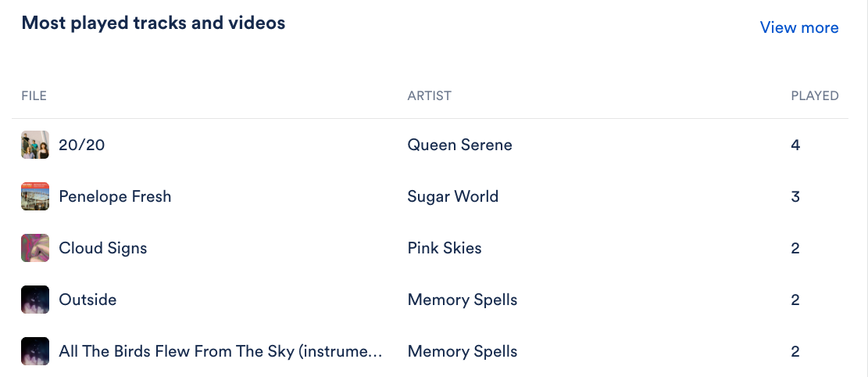Select the Penelope Fresh track title
The width and height of the screenshot is (868, 377).
(x=115, y=196)
